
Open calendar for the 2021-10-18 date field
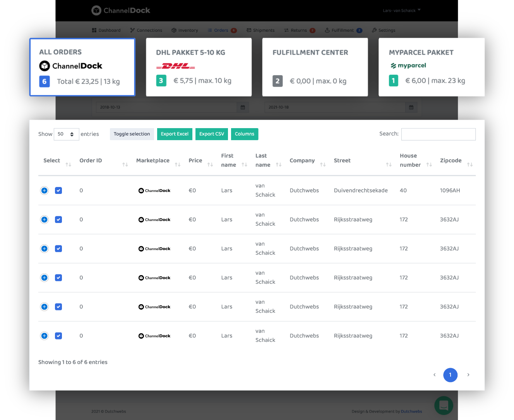point(411,107)
